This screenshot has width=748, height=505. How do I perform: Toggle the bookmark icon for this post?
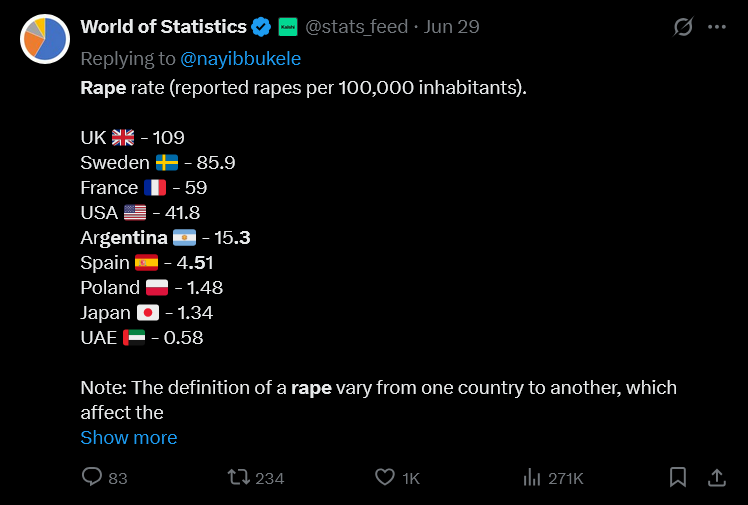(678, 477)
